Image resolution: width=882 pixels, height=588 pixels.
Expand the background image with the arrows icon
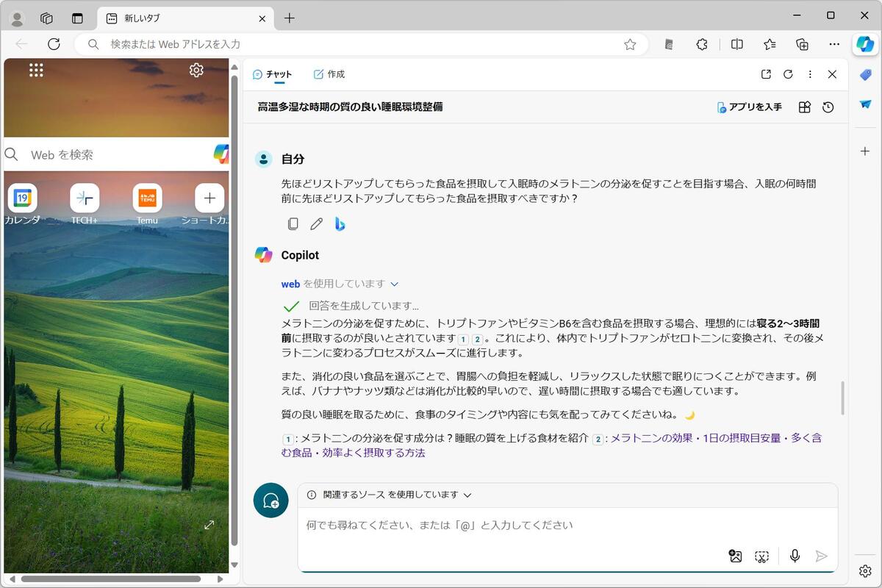[209, 525]
